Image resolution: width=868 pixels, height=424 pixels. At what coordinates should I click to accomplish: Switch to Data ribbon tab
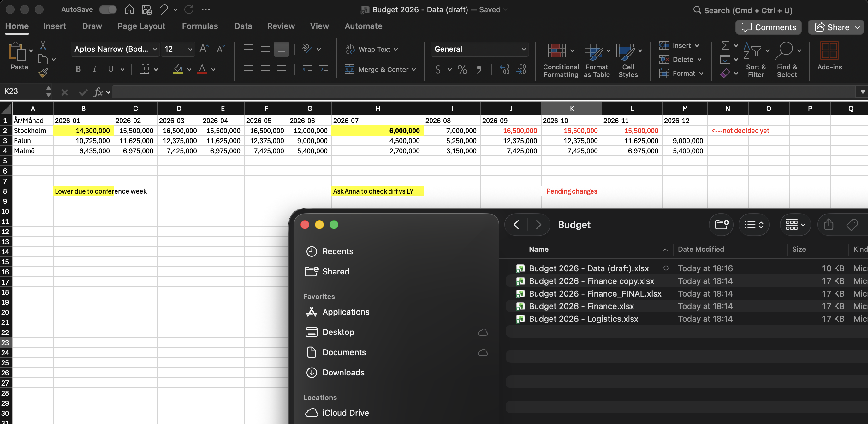(243, 26)
